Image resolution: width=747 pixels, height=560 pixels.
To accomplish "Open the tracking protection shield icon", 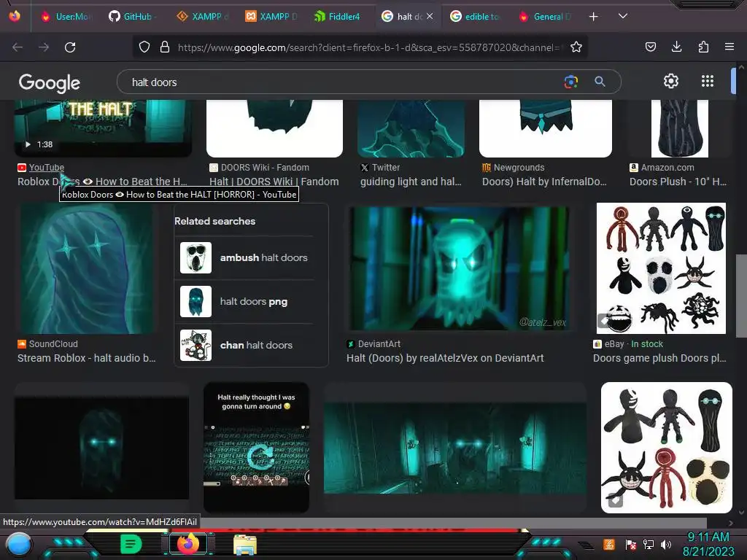I will pyautogui.click(x=144, y=47).
